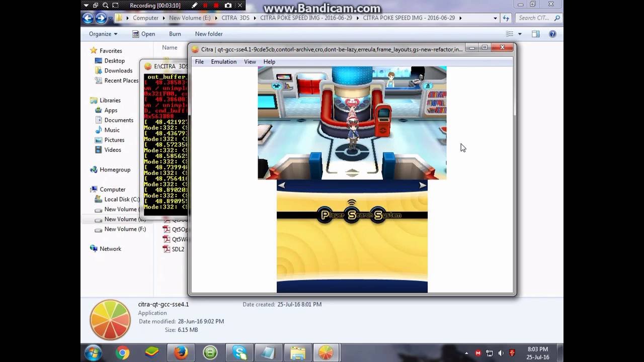
Task: Click Bandicam pencil draw icon
Action: point(195,6)
